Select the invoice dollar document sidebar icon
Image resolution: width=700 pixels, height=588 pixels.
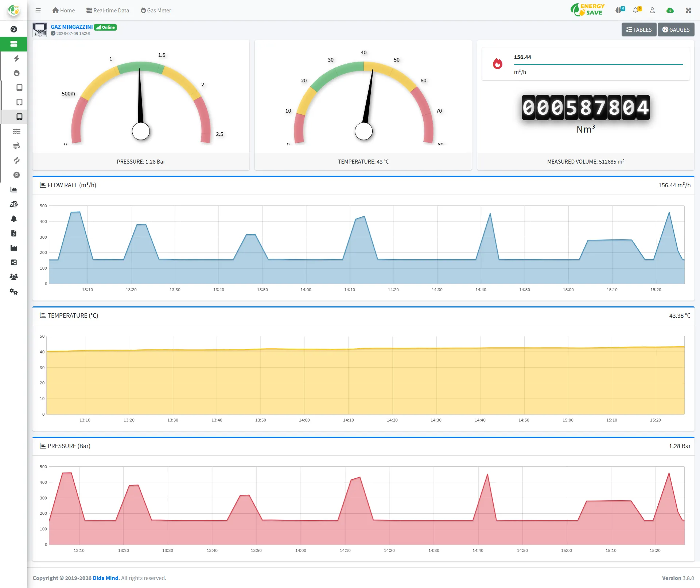tap(13, 233)
